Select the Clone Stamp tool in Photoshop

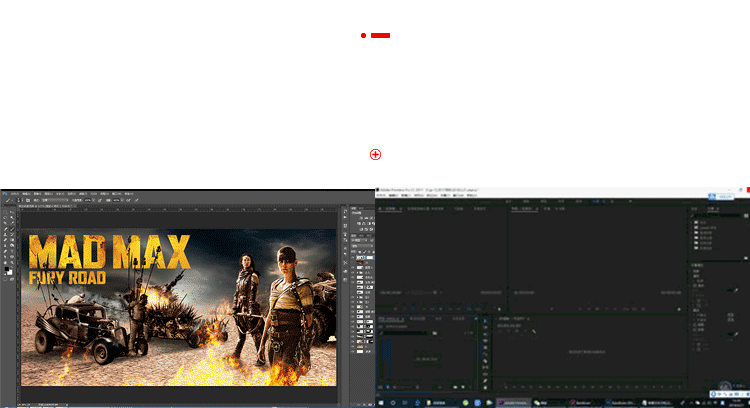tap(5, 234)
